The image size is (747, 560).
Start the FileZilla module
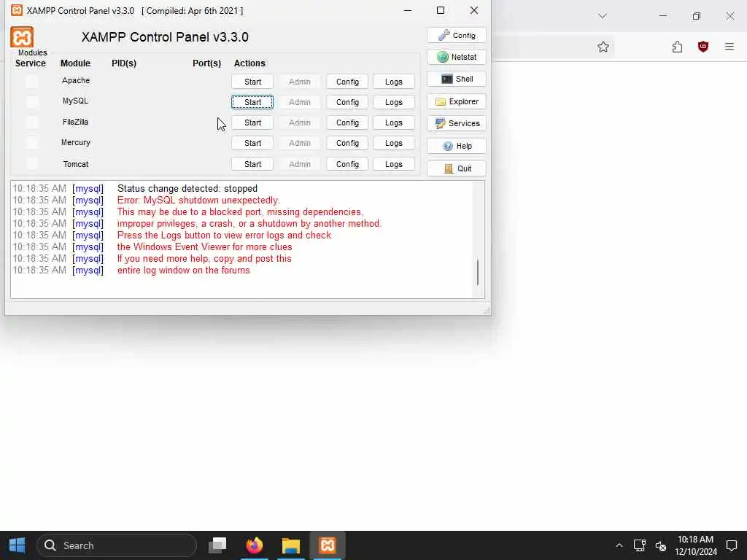pyautogui.click(x=252, y=122)
